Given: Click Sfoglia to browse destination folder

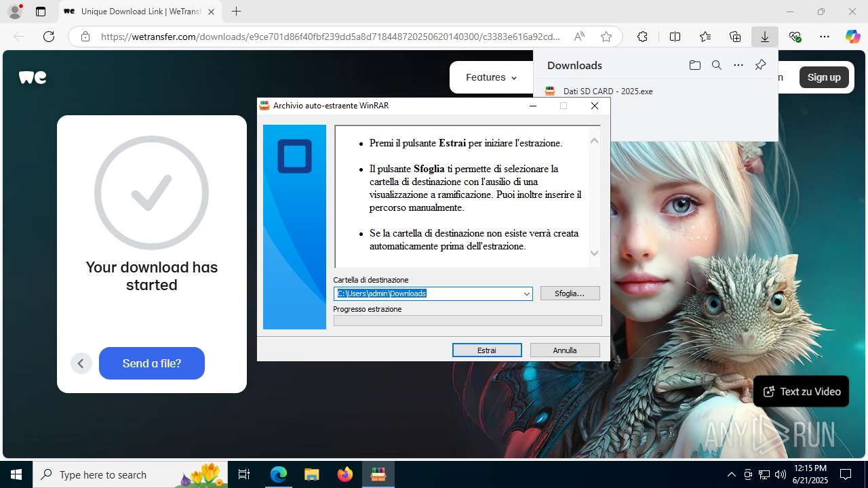Looking at the screenshot, I should 570,293.
